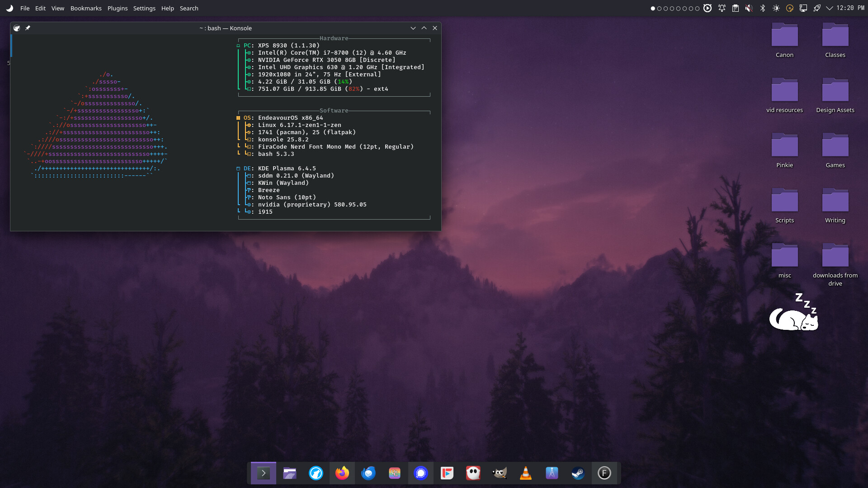Launch Steam from the dock
Image resolution: width=868 pixels, height=488 pixels.
pos(578,473)
